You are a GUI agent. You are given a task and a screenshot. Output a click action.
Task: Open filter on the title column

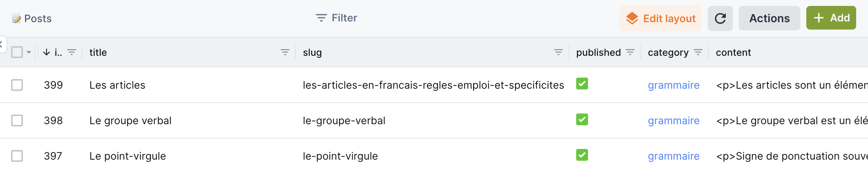285,52
